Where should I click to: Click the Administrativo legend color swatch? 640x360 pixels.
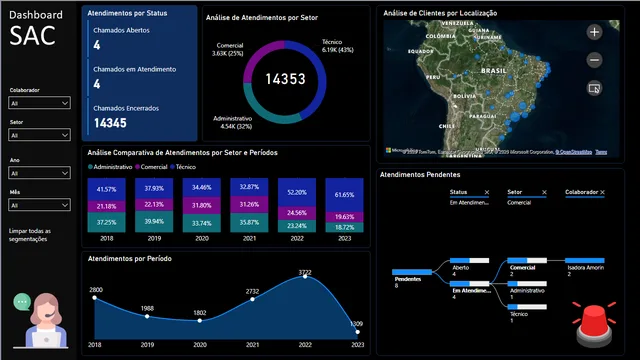point(90,167)
